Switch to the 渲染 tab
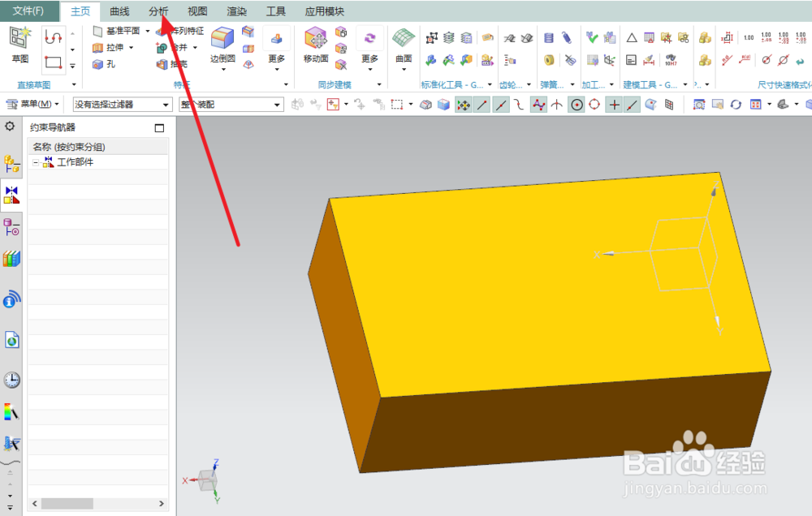 (236, 11)
